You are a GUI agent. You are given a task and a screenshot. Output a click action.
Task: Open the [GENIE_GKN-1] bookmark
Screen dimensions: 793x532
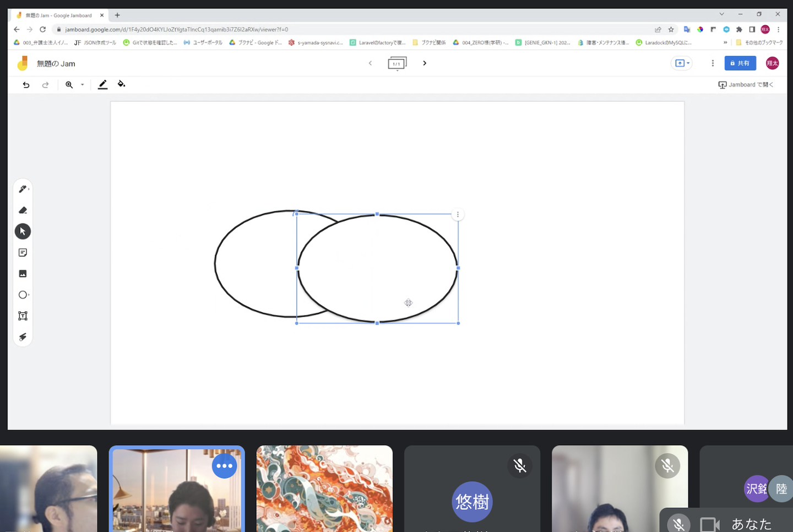(x=543, y=42)
